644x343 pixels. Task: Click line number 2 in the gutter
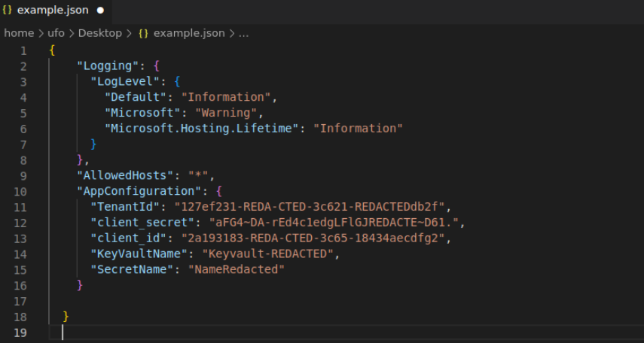(x=23, y=66)
